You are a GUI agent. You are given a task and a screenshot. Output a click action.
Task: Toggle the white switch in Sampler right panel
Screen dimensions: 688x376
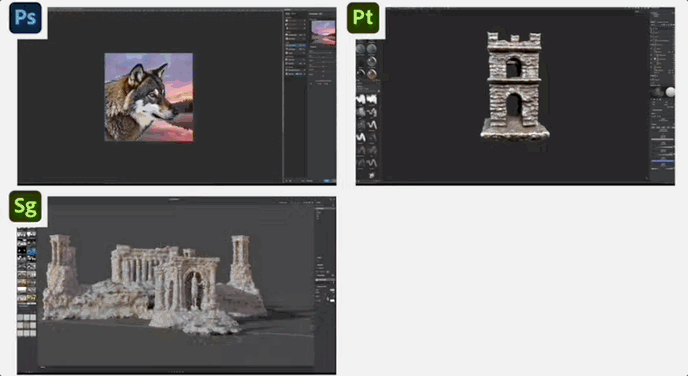pyautogui.click(x=332, y=301)
